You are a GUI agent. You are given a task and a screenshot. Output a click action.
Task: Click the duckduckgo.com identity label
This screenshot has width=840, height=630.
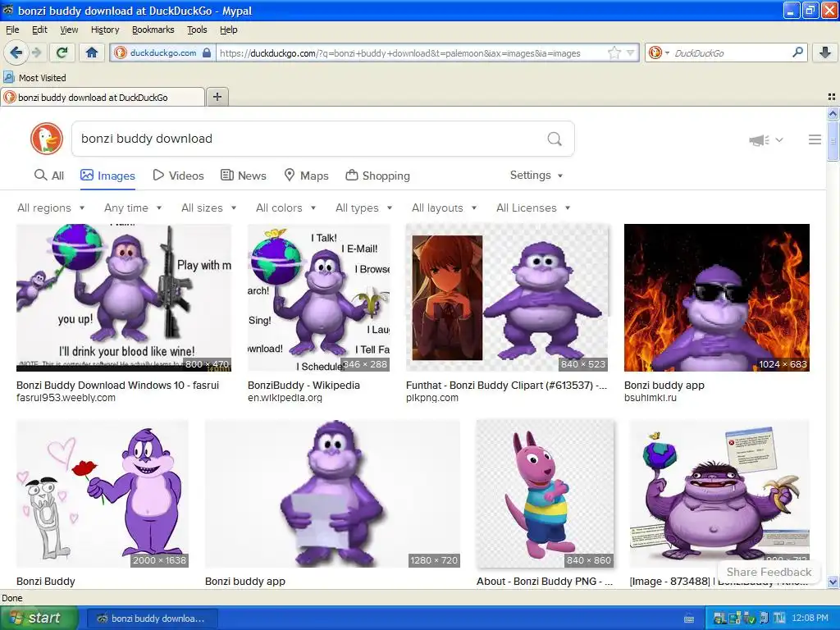pos(163,52)
